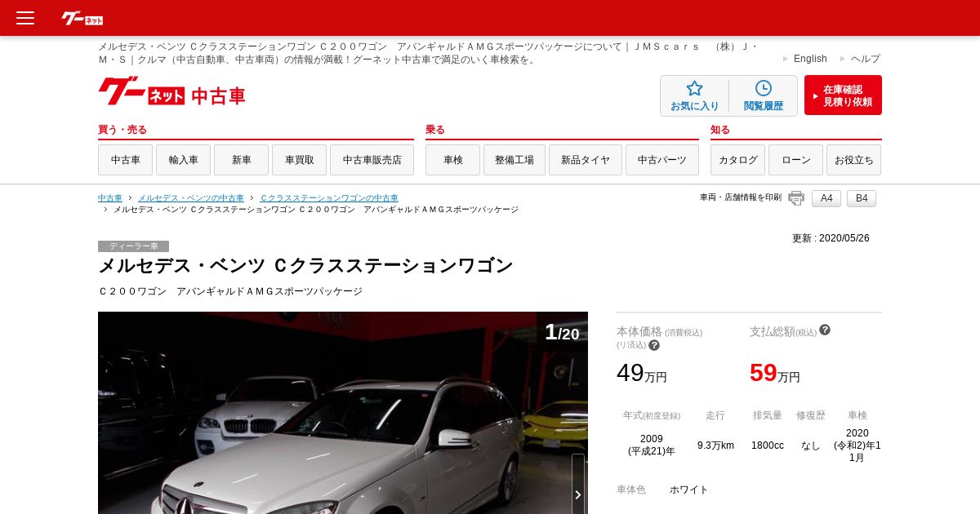Click the 9.3万km mileage value
Image resolution: width=980 pixels, height=514 pixels.
715,445
